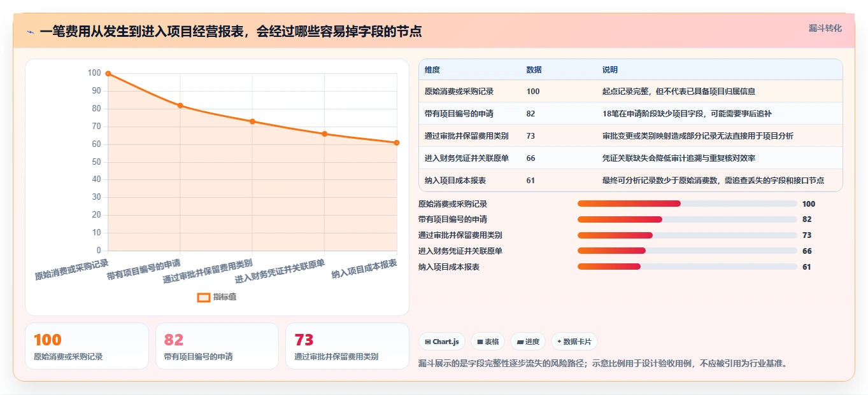
Task: Click the x-axis label 进入财务凭证并关联原单
Action: [x=280, y=271]
